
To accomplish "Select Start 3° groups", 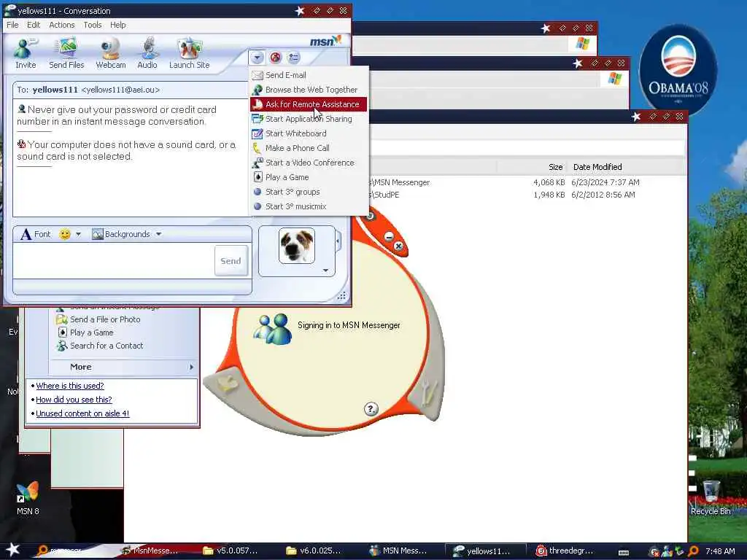I will pos(309,192).
